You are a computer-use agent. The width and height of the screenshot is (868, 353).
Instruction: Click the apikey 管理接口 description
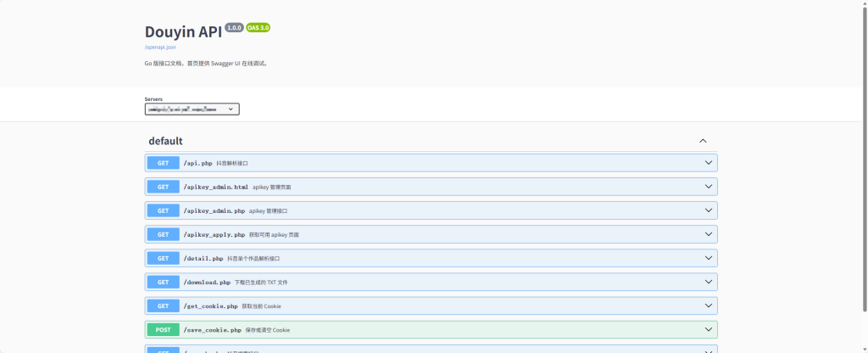[268, 211]
